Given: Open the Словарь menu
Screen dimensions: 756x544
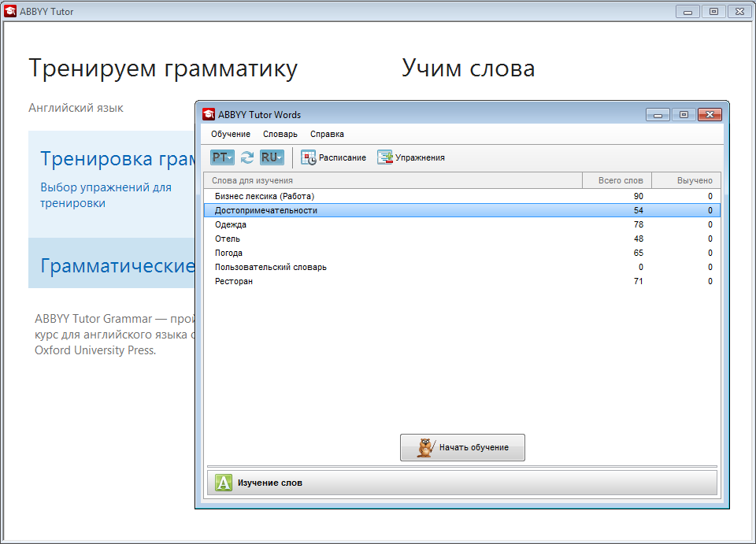Looking at the screenshot, I should coord(280,134).
